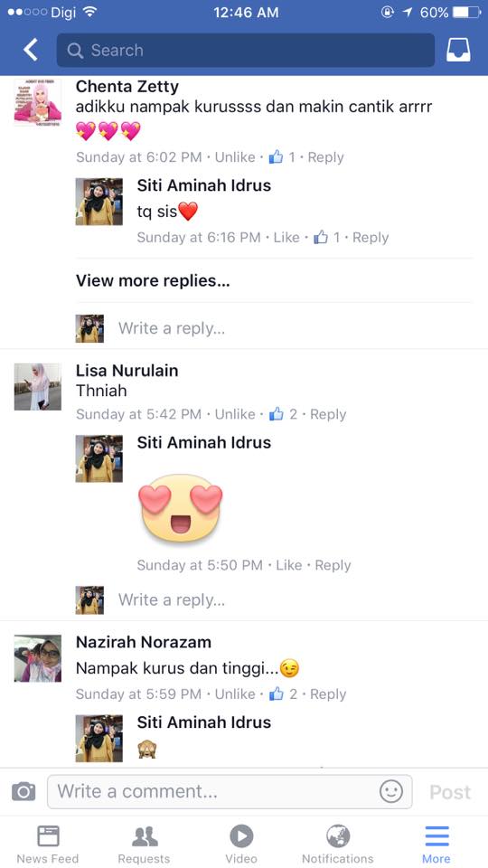Expand View more replies
The height and width of the screenshot is (868, 488).
click(153, 280)
